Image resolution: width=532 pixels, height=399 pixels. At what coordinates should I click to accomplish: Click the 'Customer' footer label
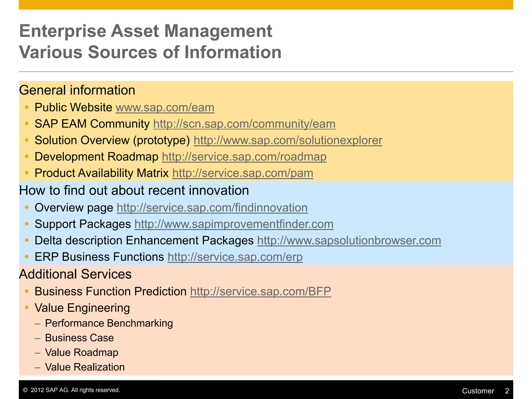click(478, 391)
